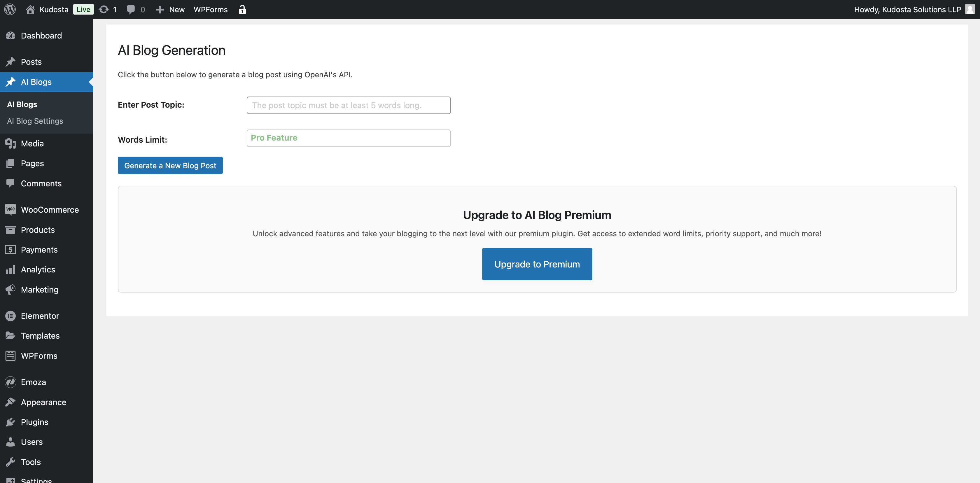Click the "Upgrade to AI Blog Premium" heading
The height and width of the screenshot is (483, 980).
coord(537,215)
